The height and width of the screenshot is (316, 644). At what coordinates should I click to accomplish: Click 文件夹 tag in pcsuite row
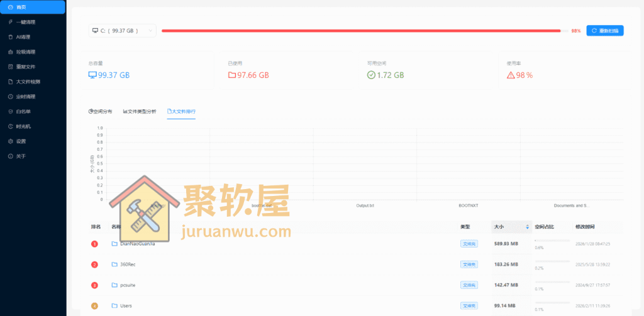click(x=469, y=285)
